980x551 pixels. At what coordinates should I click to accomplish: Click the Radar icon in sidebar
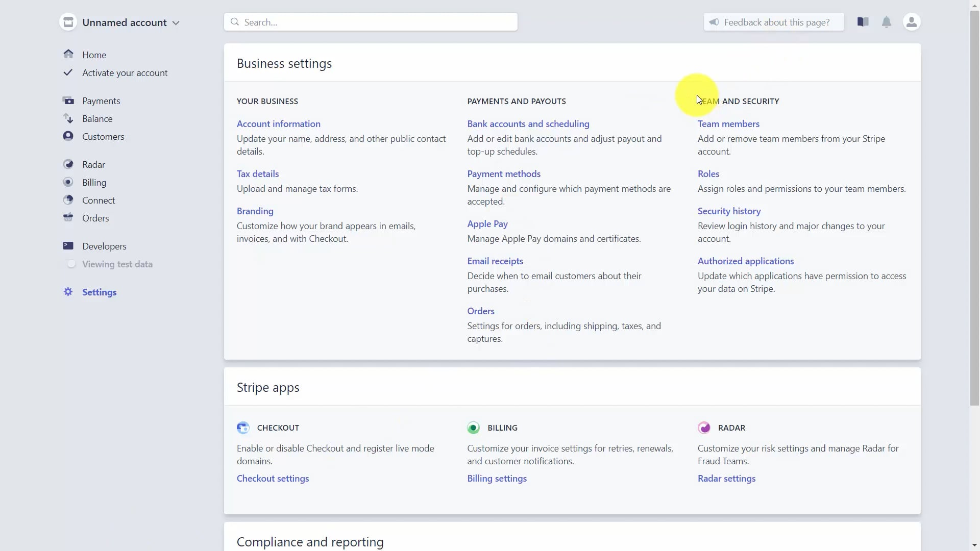pyautogui.click(x=68, y=164)
